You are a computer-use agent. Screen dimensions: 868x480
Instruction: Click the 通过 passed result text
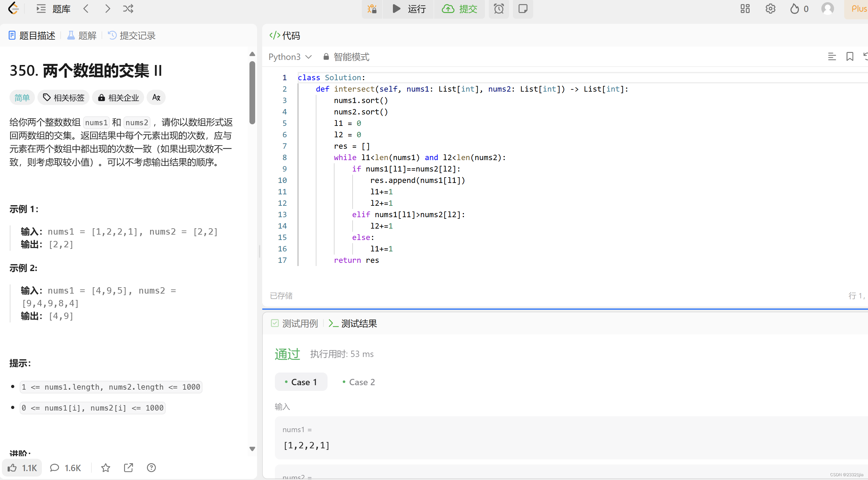pyautogui.click(x=287, y=354)
